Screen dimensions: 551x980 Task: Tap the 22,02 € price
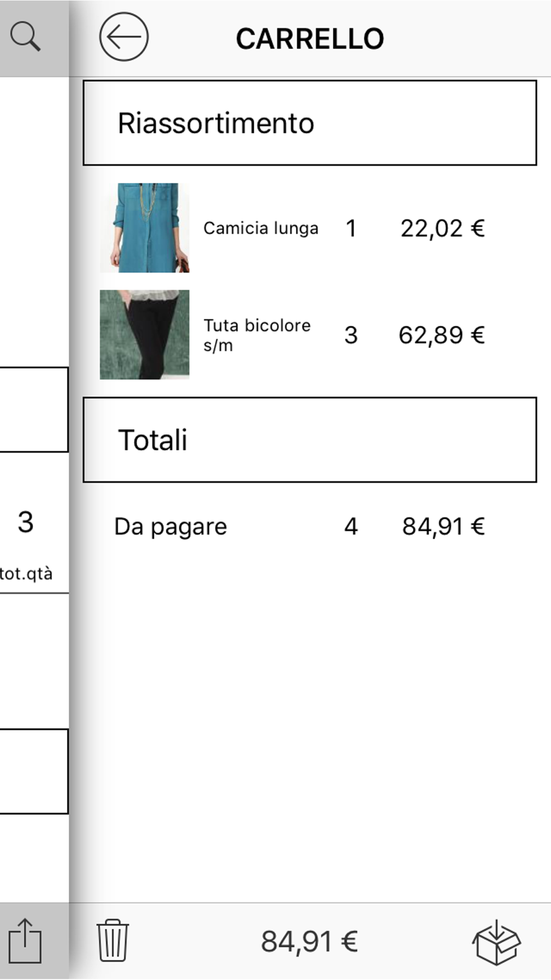442,228
